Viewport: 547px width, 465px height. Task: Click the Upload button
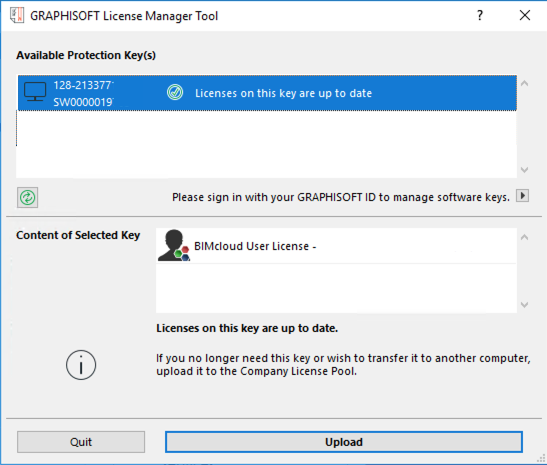pos(344,442)
